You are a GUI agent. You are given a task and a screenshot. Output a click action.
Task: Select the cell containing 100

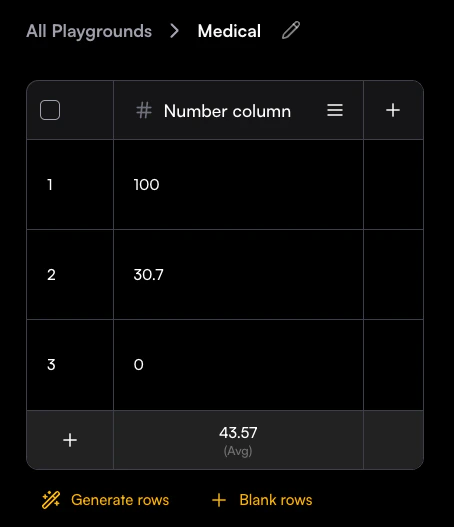[x=238, y=185]
